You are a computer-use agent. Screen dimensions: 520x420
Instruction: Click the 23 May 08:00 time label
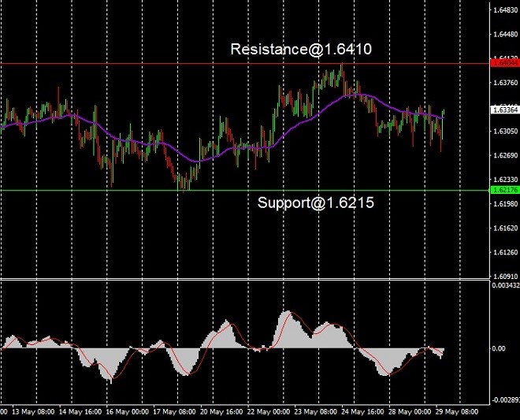(x=316, y=412)
